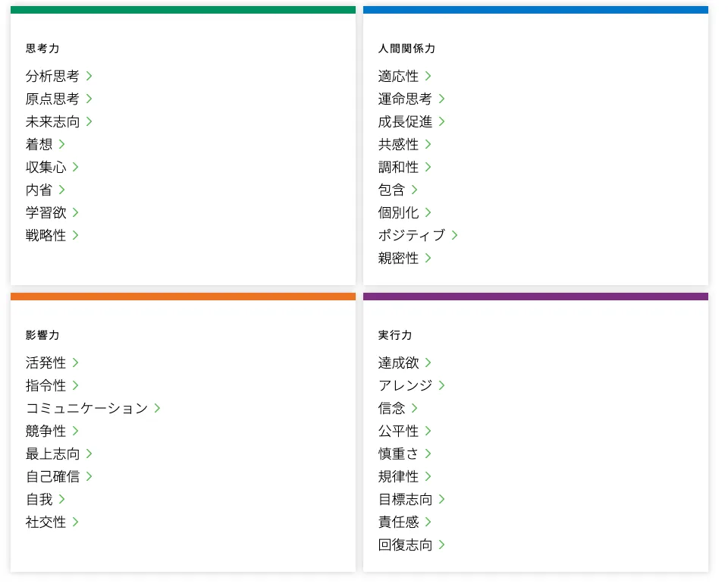Open the 学習欲 link
This screenshot has width=728, height=587.
[x=45, y=212]
